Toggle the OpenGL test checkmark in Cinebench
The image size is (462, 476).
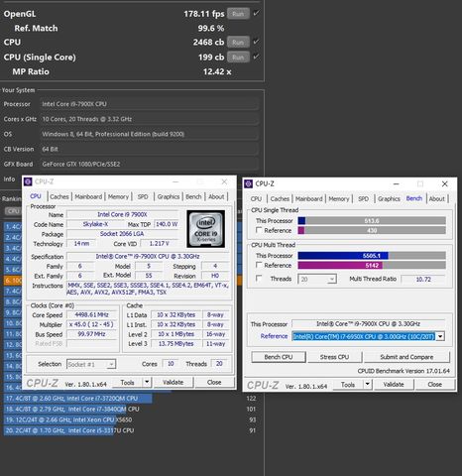click(x=256, y=14)
